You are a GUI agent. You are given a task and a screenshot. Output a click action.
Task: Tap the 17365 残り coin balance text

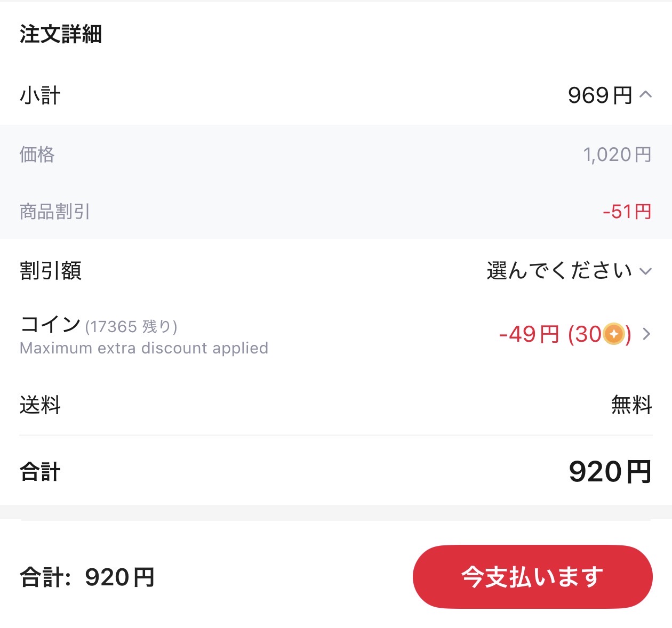tap(131, 326)
